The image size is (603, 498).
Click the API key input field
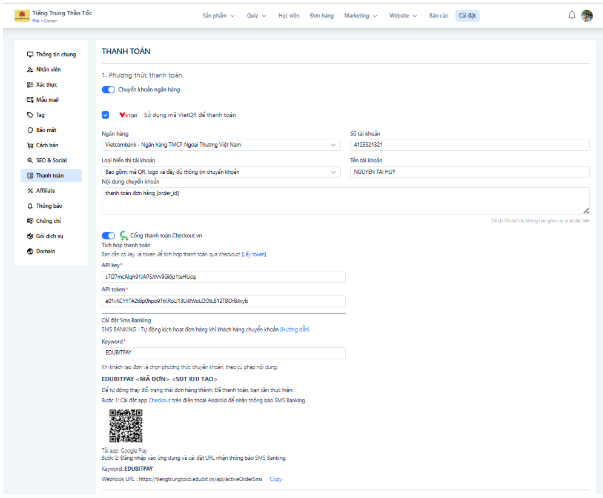(x=223, y=275)
